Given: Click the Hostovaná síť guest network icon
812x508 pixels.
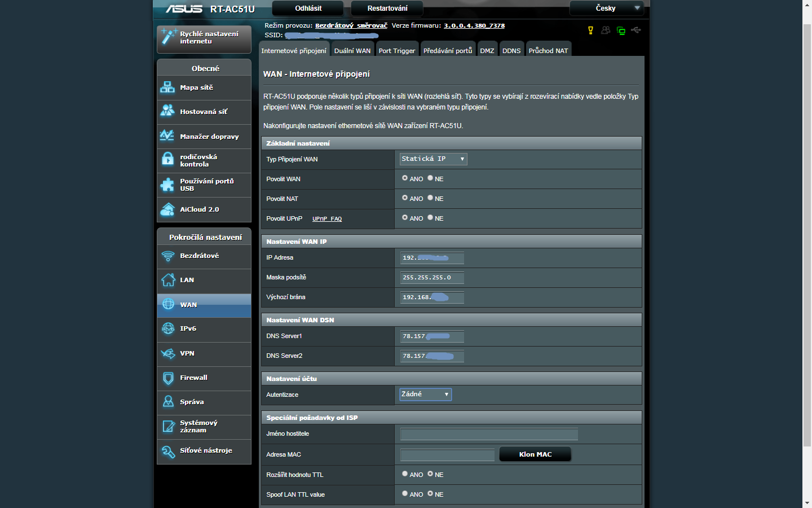Looking at the screenshot, I should pos(167,111).
